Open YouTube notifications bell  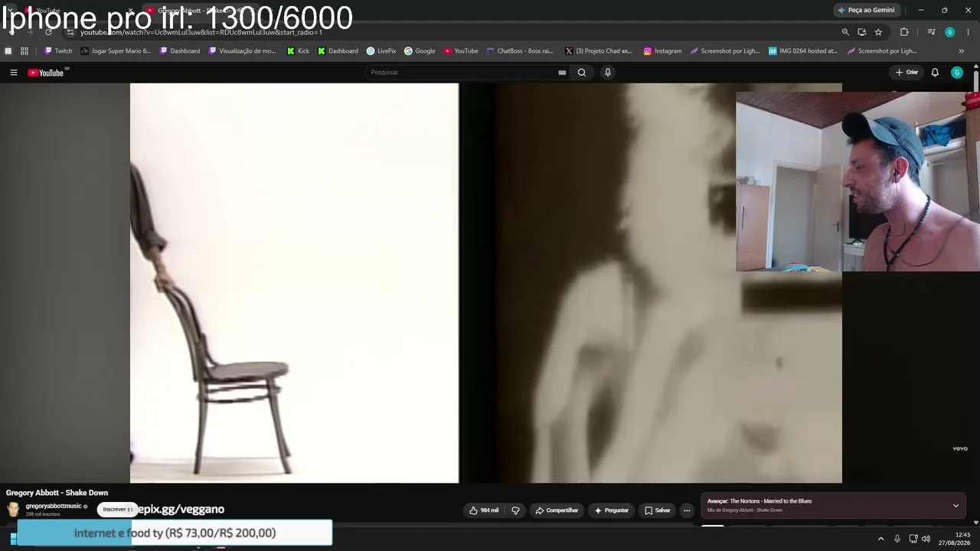click(935, 73)
